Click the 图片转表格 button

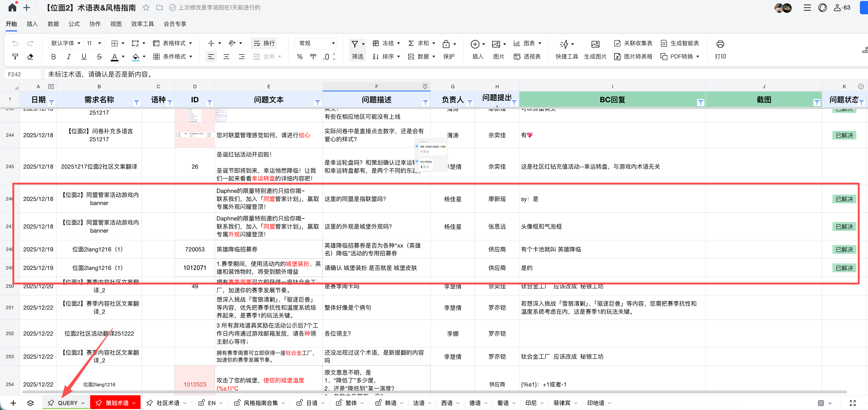633,57
